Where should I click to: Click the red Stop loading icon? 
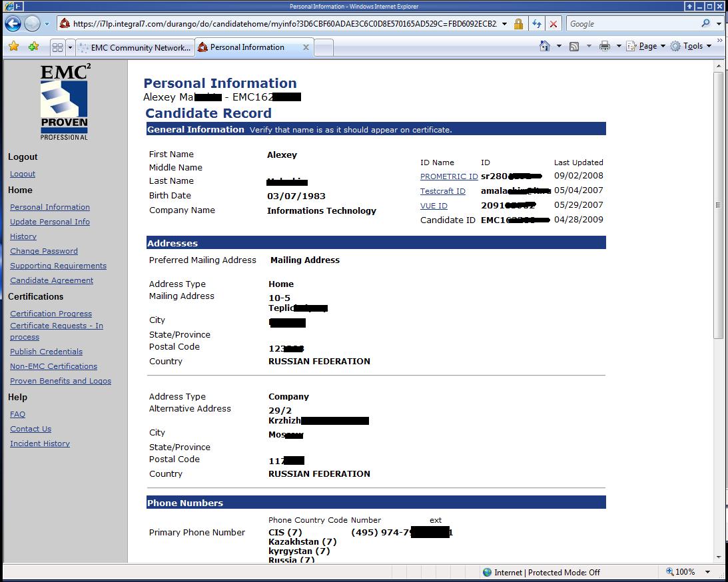pos(553,24)
